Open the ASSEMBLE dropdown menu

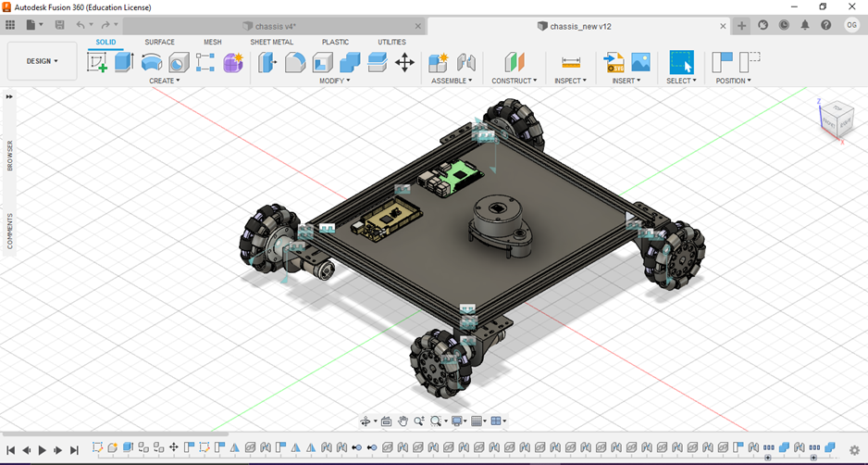[x=452, y=81]
